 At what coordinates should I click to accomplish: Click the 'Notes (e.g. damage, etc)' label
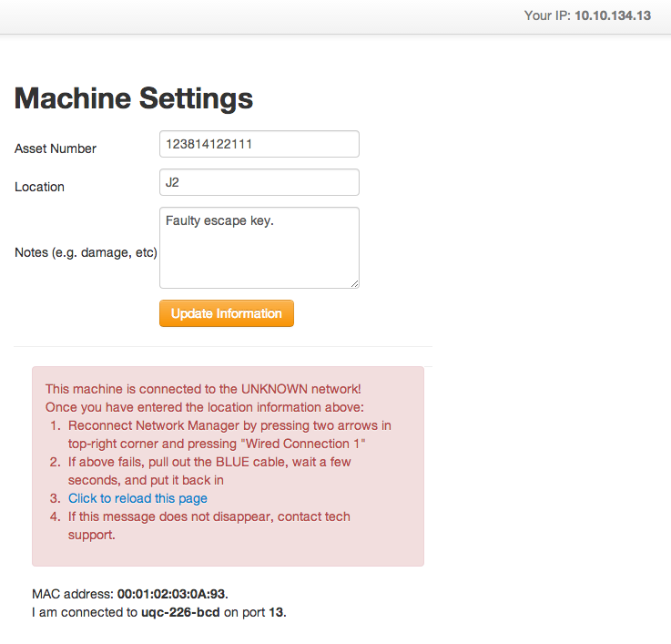click(86, 252)
